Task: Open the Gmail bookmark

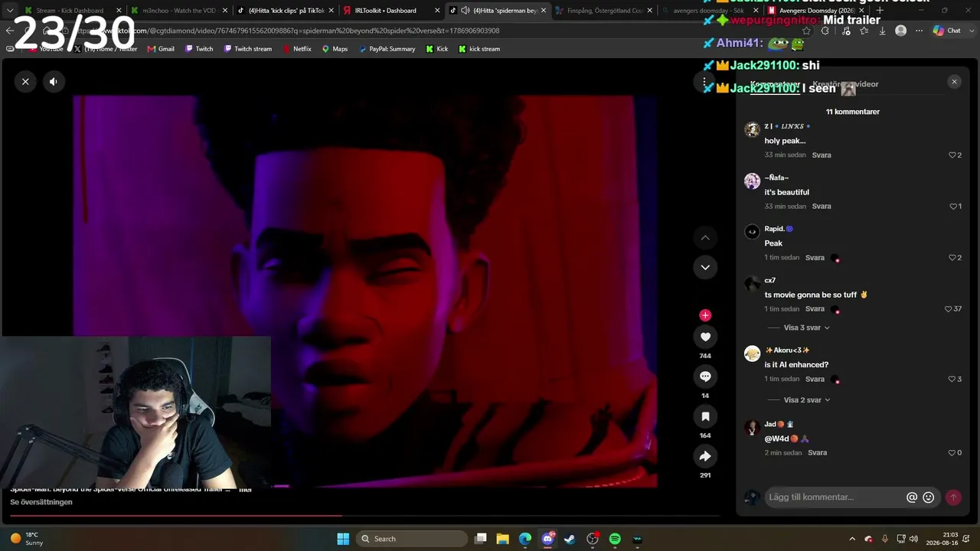Action: (161, 49)
